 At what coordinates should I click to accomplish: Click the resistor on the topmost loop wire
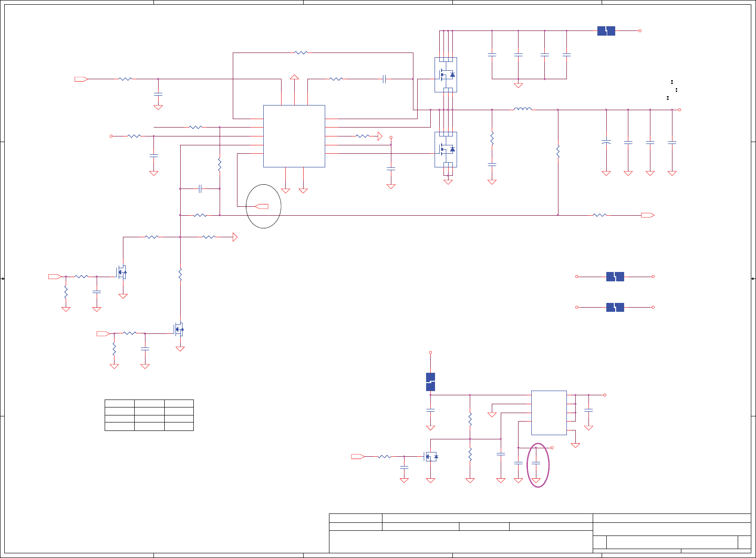coord(301,53)
